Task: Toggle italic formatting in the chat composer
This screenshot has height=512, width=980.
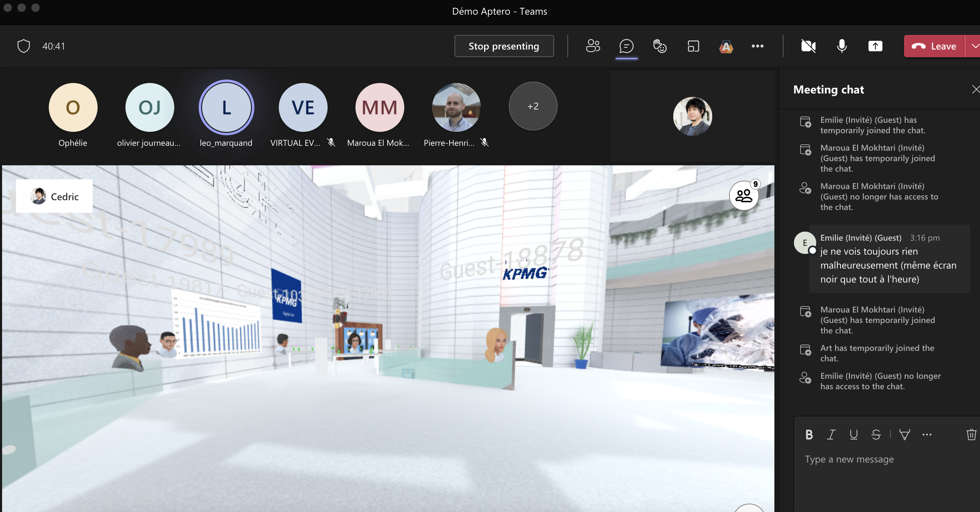Action: [x=831, y=434]
